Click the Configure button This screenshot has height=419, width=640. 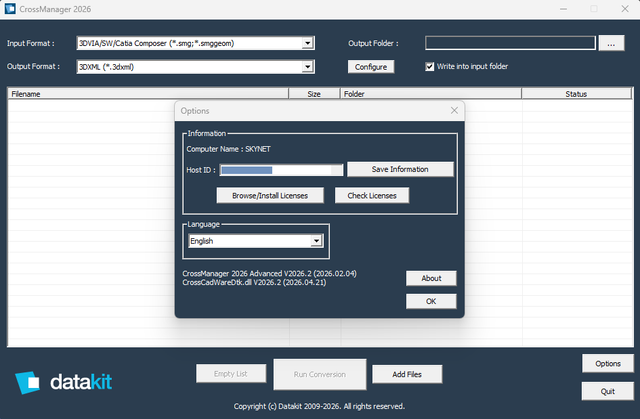(x=371, y=67)
